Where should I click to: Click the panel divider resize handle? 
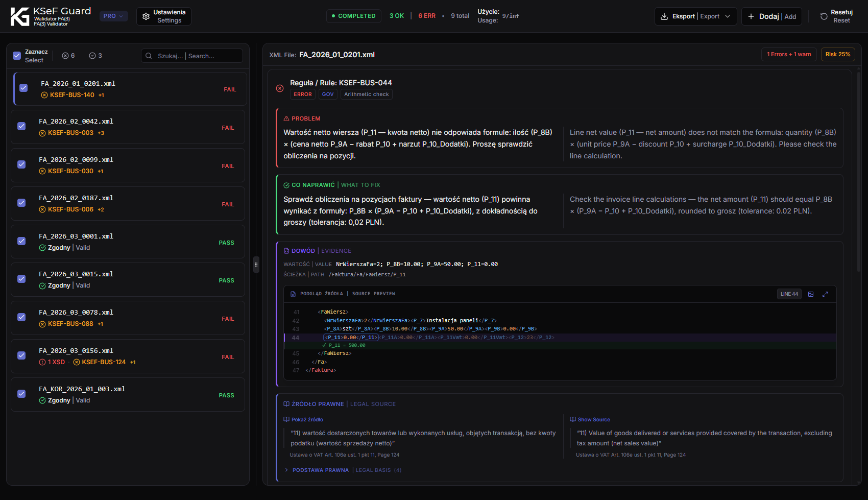(256, 265)
